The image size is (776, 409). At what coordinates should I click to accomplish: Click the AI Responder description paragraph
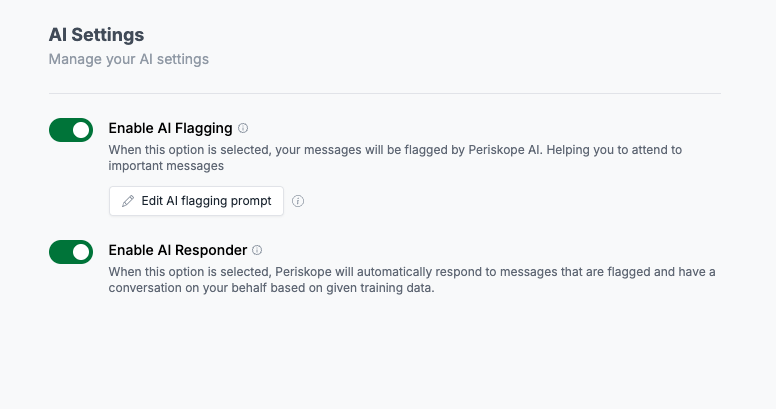412,280
